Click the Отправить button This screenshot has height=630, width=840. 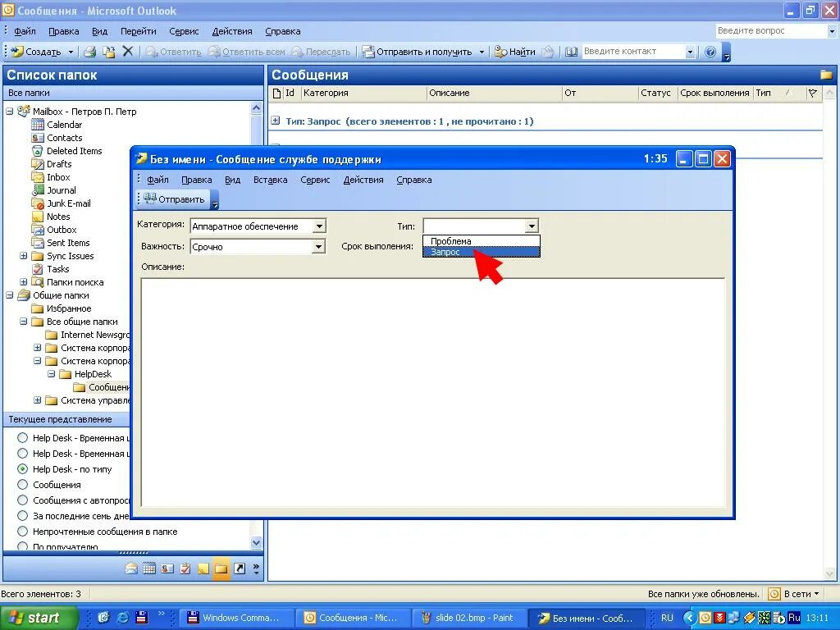(175, 199)
